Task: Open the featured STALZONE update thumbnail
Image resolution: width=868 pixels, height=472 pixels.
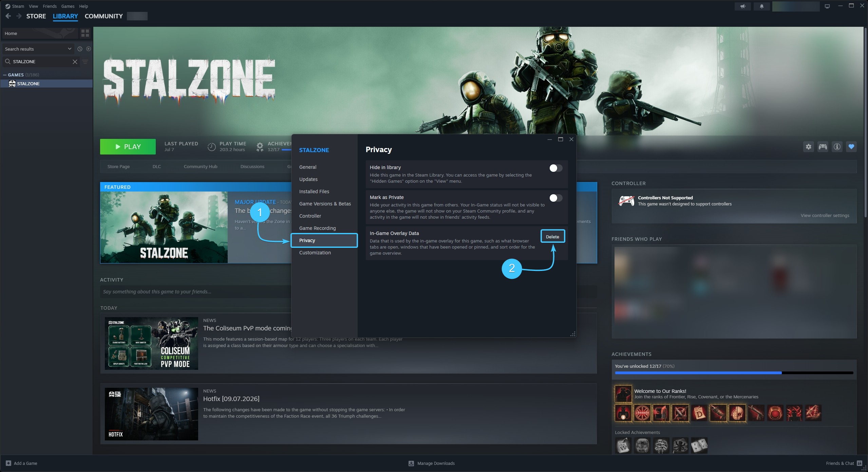Action: pos(164,227)
